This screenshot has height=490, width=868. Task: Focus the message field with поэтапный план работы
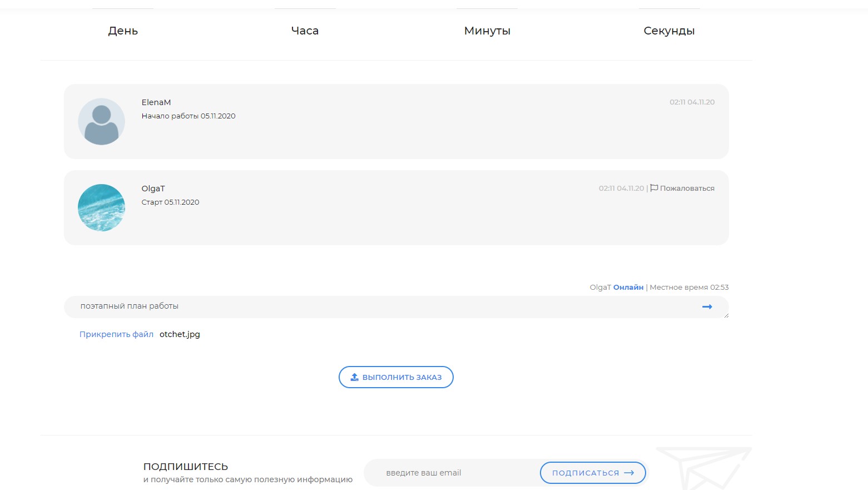(x=384, y=306)
